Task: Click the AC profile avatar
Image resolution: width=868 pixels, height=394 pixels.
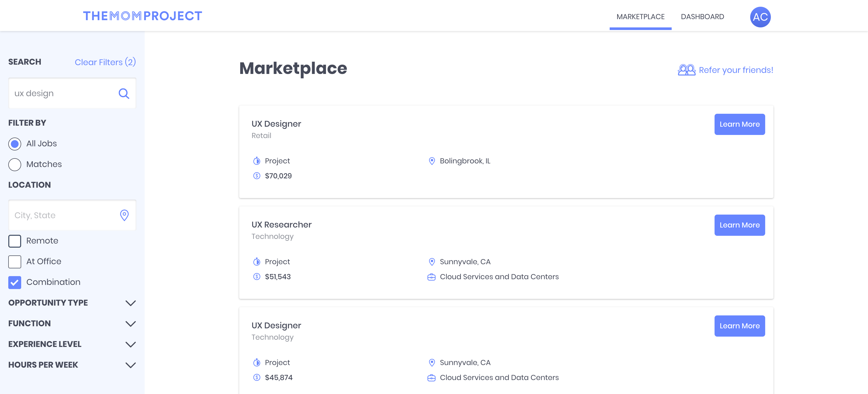Action: coord(760,17)
